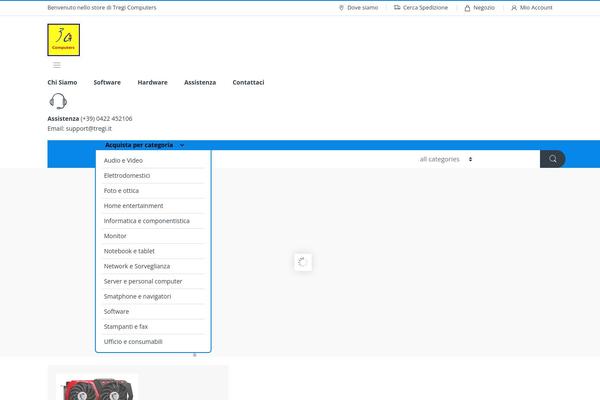Click the Negozio shopping bag icon

point(467,8)
